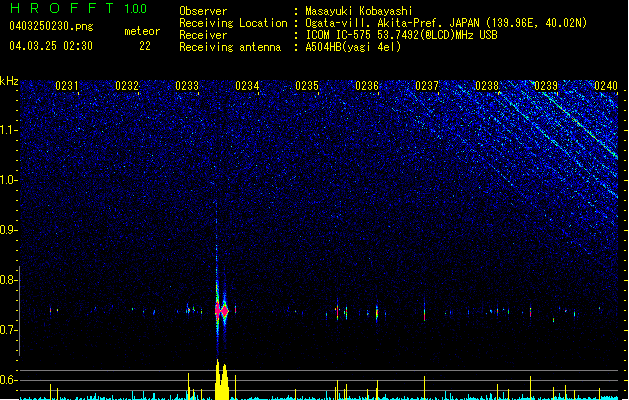Click the 0234 time marker

click(x=247, y=86)
